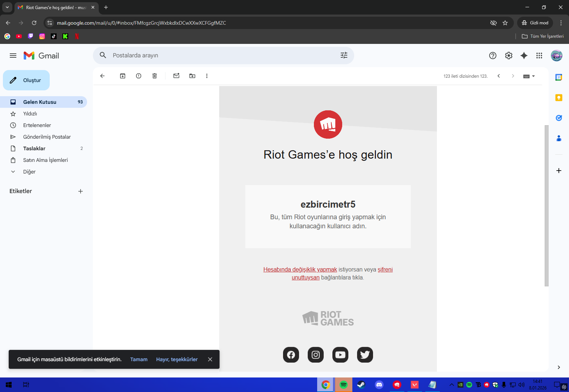
Task: Open the Kick bookmark
Action: click(x=65, y=36)
